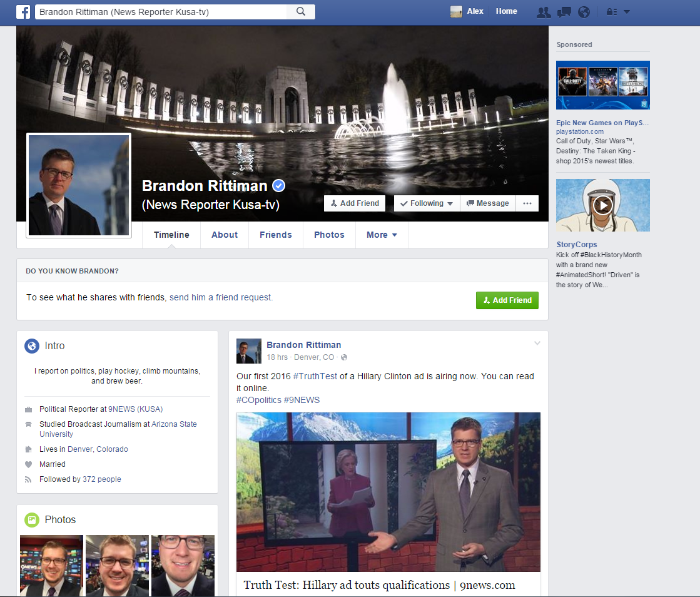700x597 pixels.
Task: Click Alex profile name link
Action: point(475,12)
